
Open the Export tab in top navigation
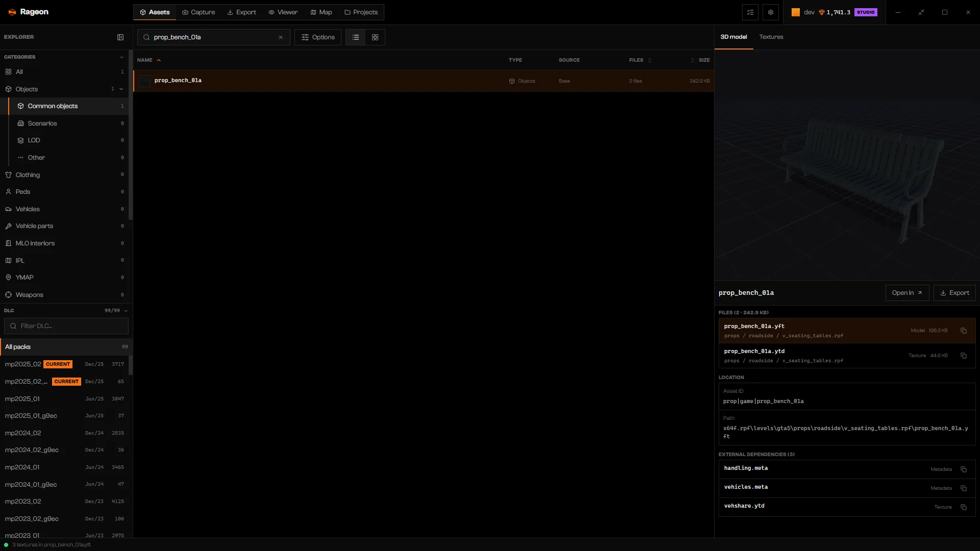(x=242, y=12)
